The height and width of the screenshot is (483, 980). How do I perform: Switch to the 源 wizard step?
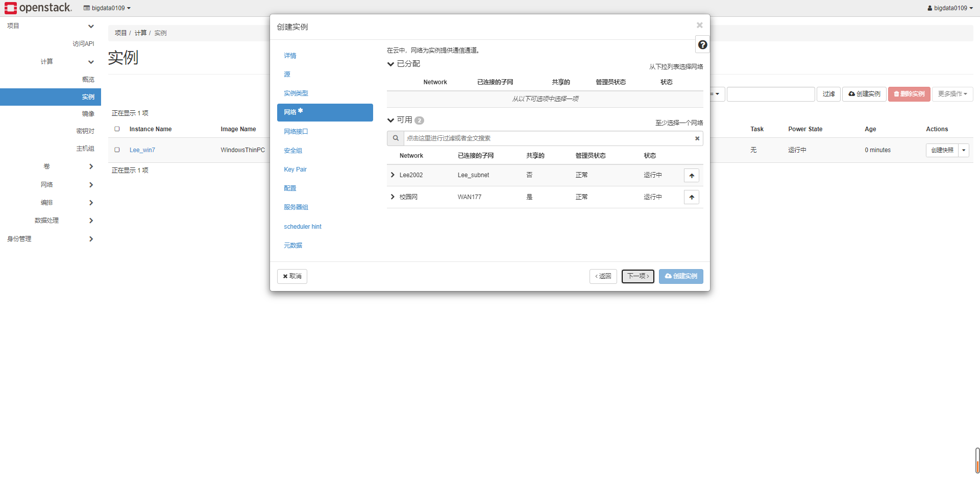pos(287,75)
